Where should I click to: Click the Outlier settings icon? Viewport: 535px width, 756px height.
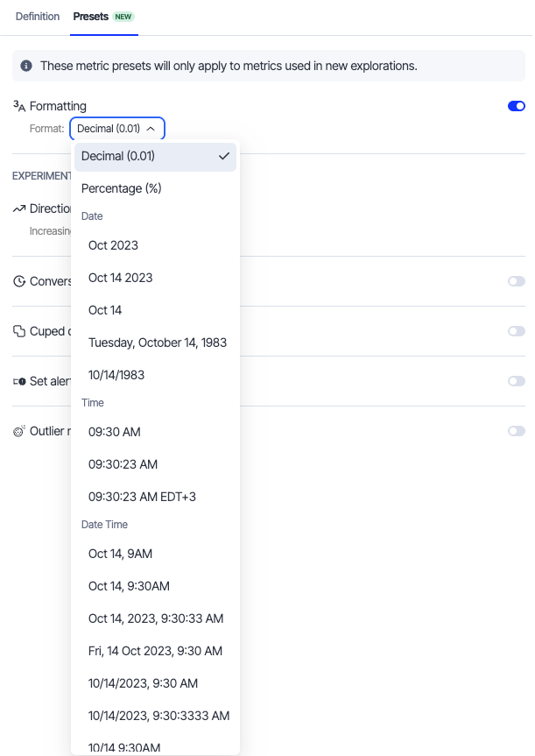[x=19, y=431]
